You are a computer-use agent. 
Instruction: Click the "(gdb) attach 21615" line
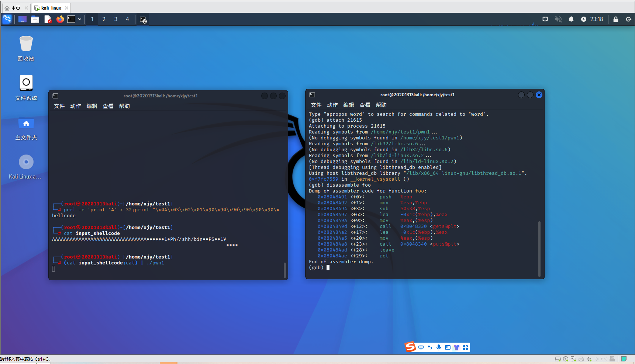[335, 120]
